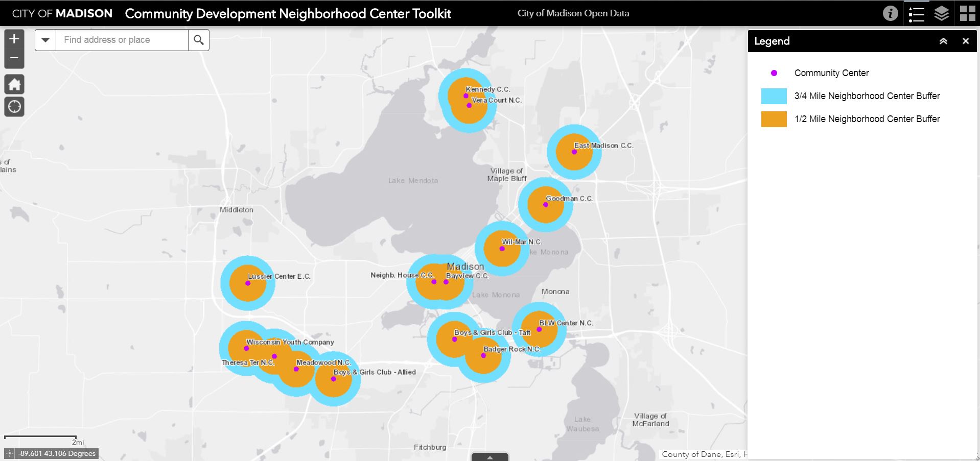Toggle the Legend widget in header
Image resolution: width=980 pixels, height=461 pixels.
point(916,13)
